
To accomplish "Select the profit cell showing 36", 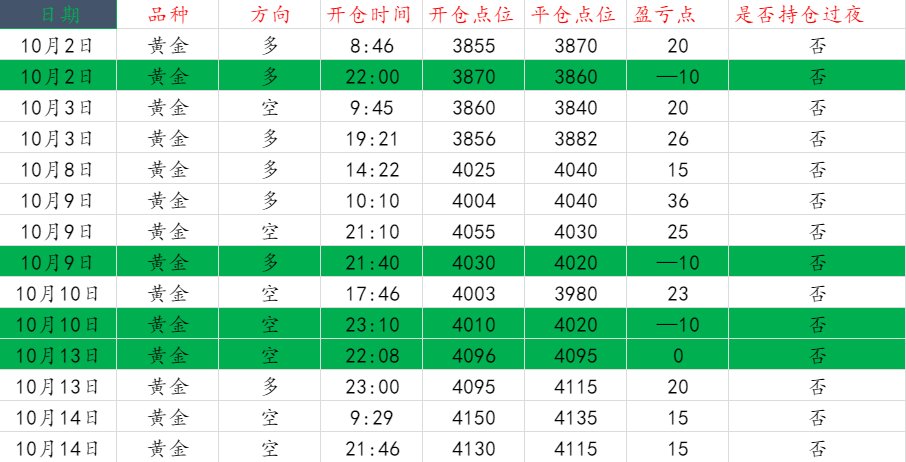I will pyautogui.click(x=677, y=201).
